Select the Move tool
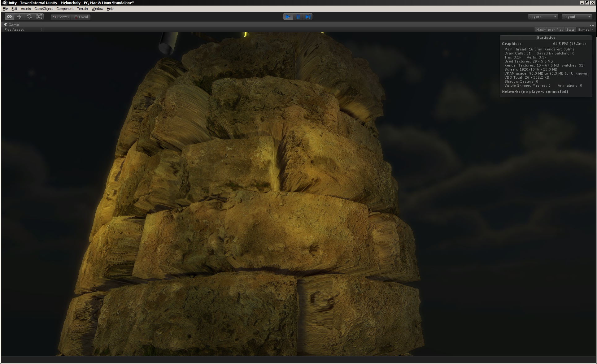This screenshot has width=597, height=364. click(19, 16)
